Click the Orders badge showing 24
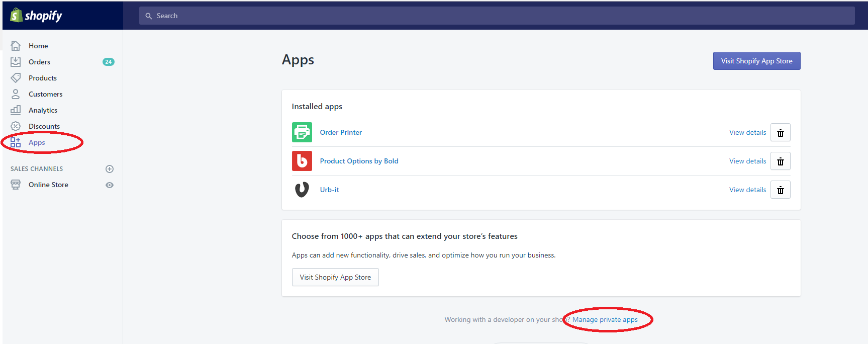 coord(109,62)
